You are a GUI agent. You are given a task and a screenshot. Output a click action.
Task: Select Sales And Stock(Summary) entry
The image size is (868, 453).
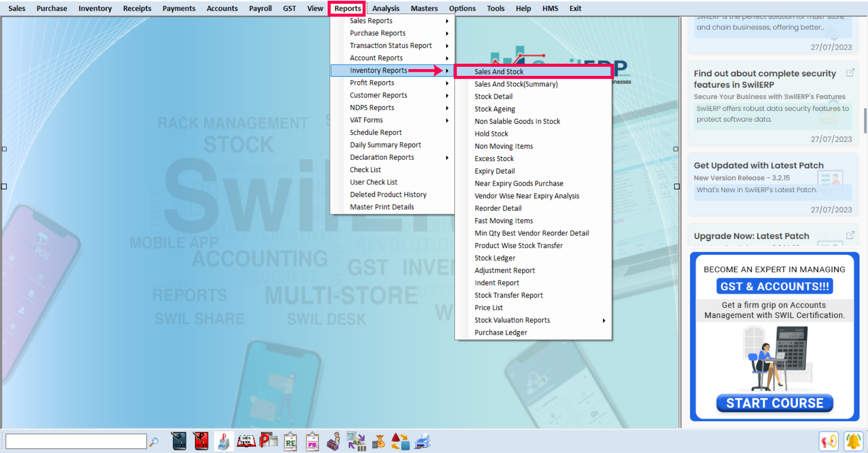(533, 84)
